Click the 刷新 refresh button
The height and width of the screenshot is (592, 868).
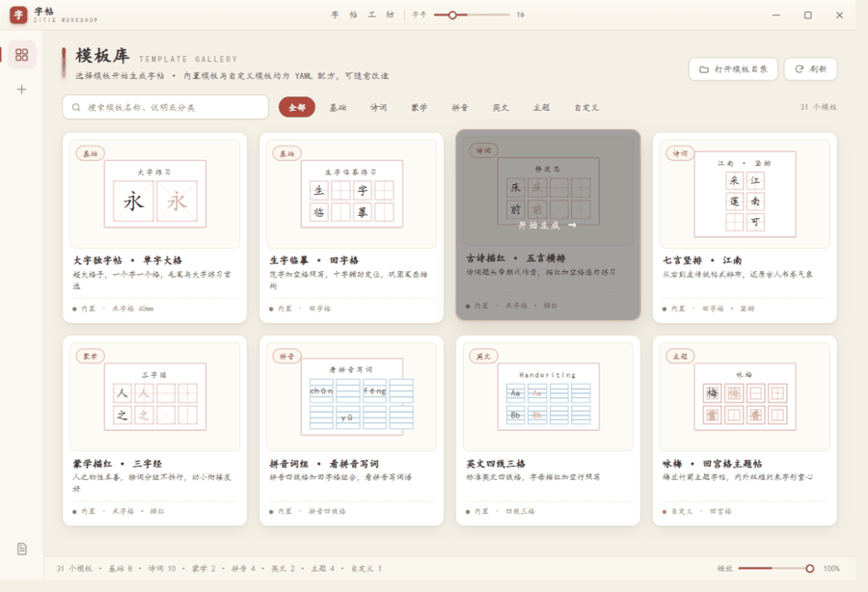click(x=810, y=69)
